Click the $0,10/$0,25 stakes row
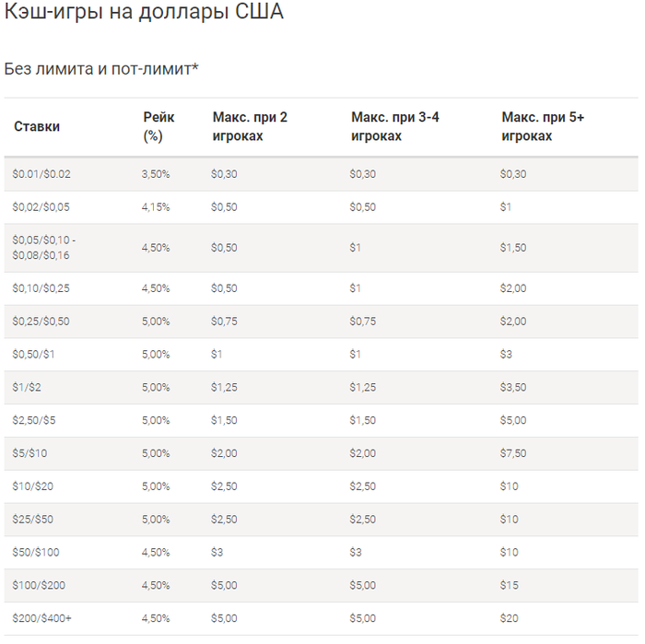 (x=321, y=288)
